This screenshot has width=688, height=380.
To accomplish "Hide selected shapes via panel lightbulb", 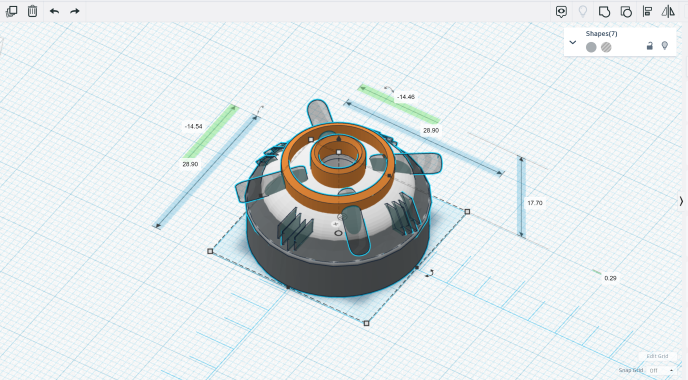I will 665,46.
